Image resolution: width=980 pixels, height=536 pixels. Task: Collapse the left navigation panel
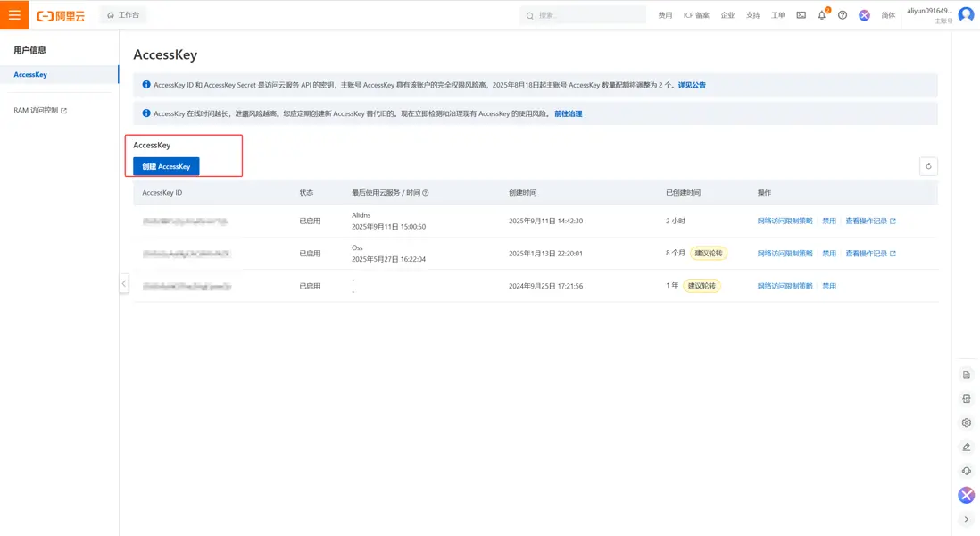point(124,283)
